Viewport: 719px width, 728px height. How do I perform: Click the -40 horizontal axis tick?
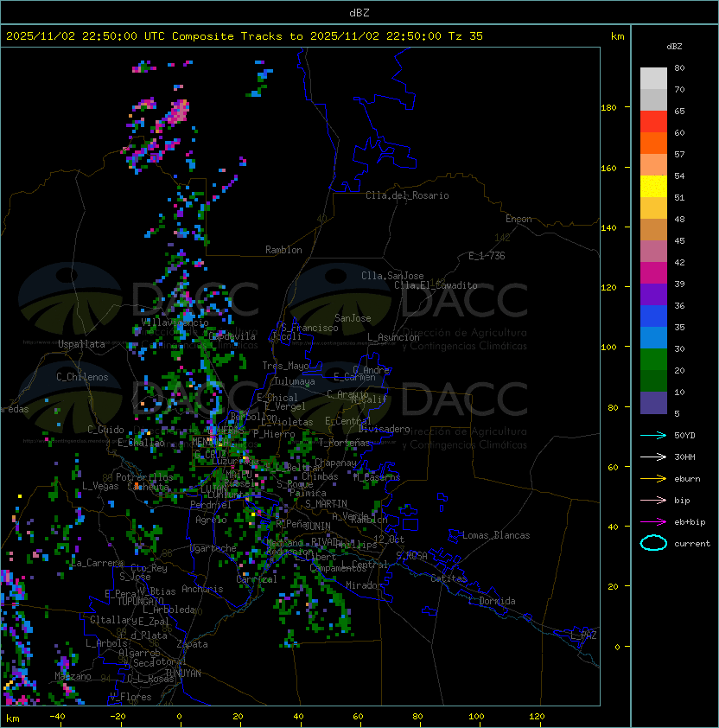pos(57,717)
